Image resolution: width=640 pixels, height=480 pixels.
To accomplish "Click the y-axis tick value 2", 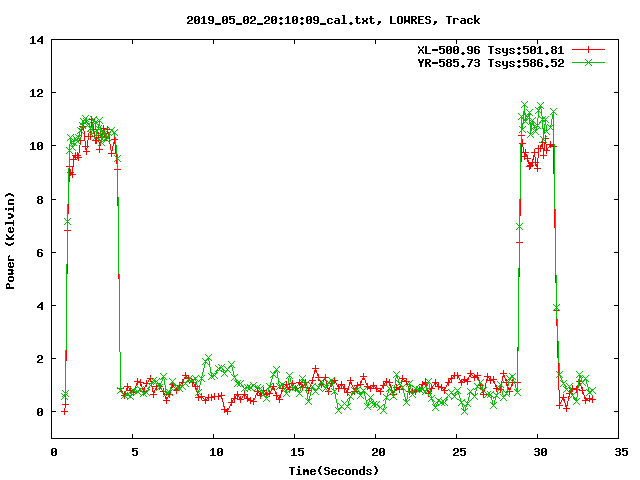I will [x=40, y=359].
